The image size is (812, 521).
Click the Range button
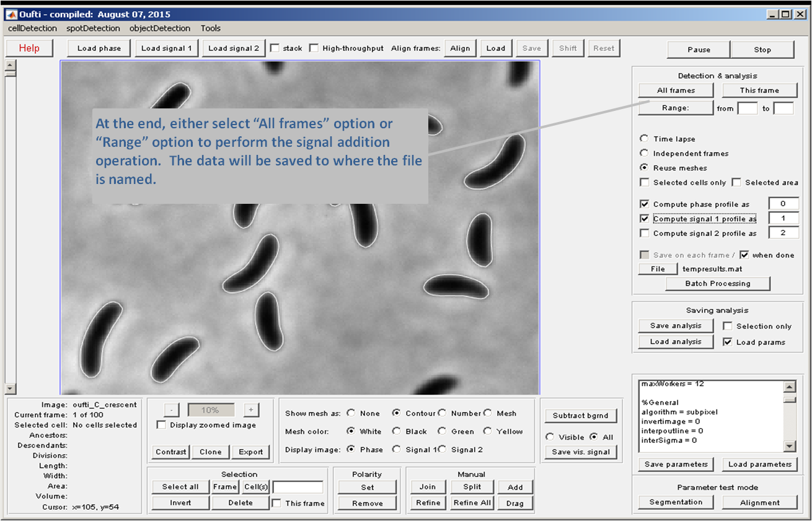coord(676,108)
